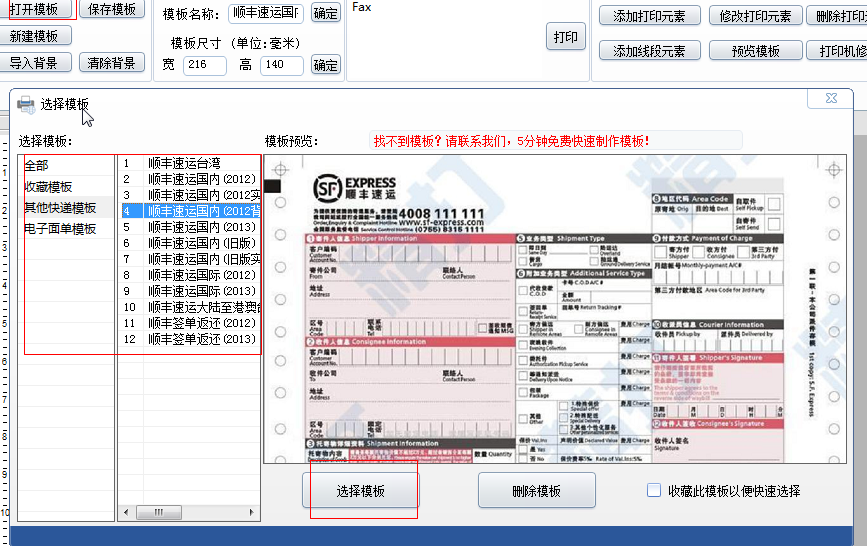The image size is (867, 546).
Task: Select row 10 顺丰速运大陆至港澳
Action: (x=190, y=307)
